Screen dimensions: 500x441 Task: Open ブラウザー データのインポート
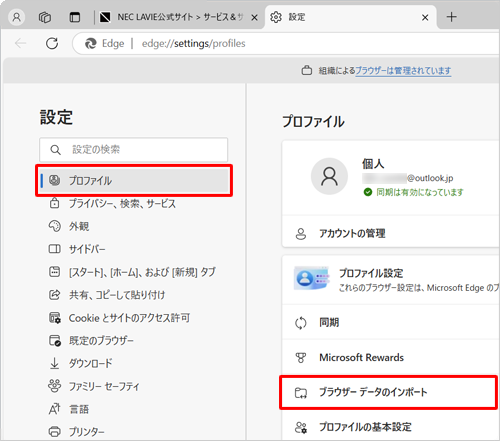[389, 392]
